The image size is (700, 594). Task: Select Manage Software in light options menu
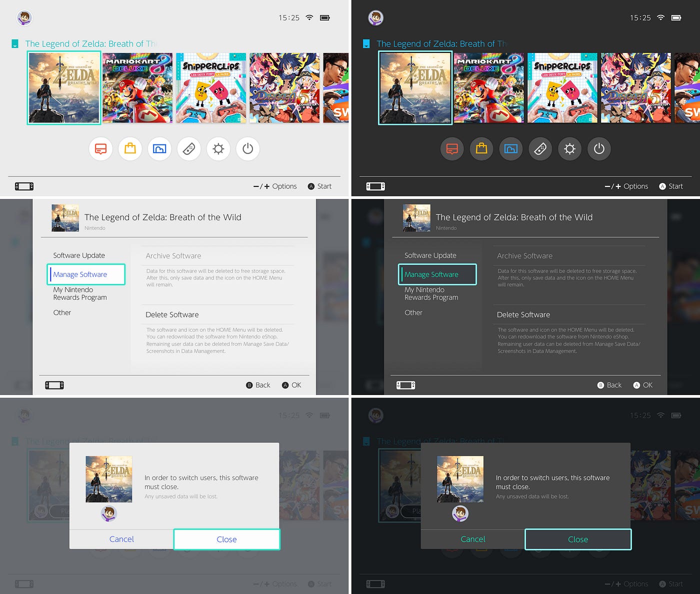click(86, 274)
